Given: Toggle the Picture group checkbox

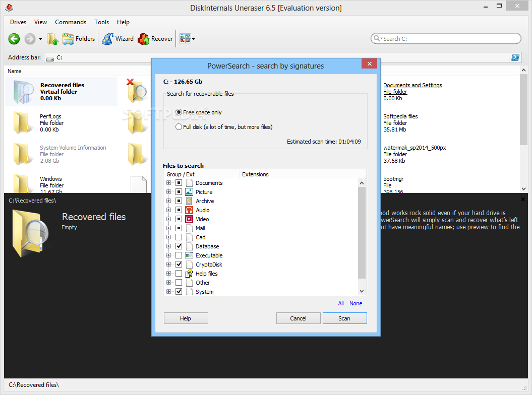Looking at the screenshot, I should (x=179, y=192).
